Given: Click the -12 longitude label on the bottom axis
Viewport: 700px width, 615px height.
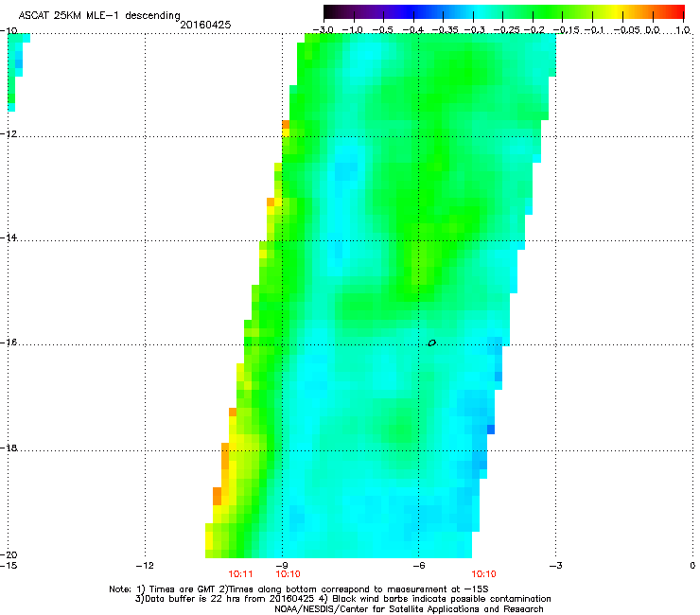Looking at the screenshot, I should point(145,566).
